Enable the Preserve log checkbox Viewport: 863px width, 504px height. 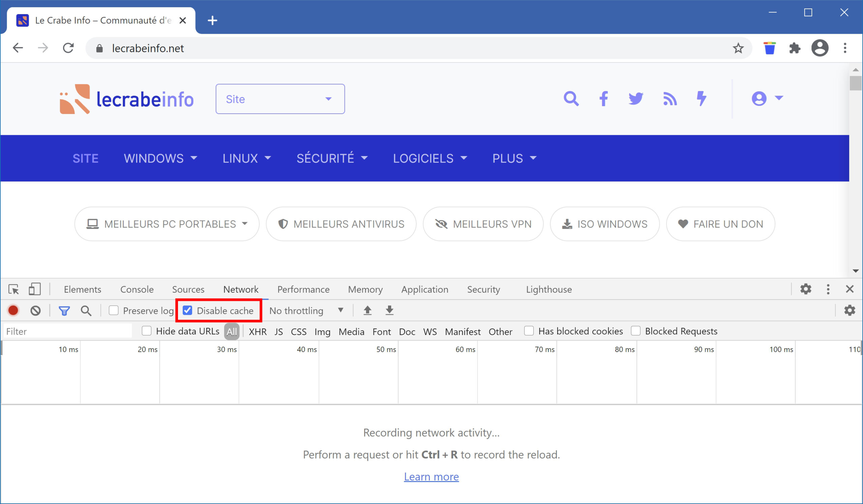[113, 310]
